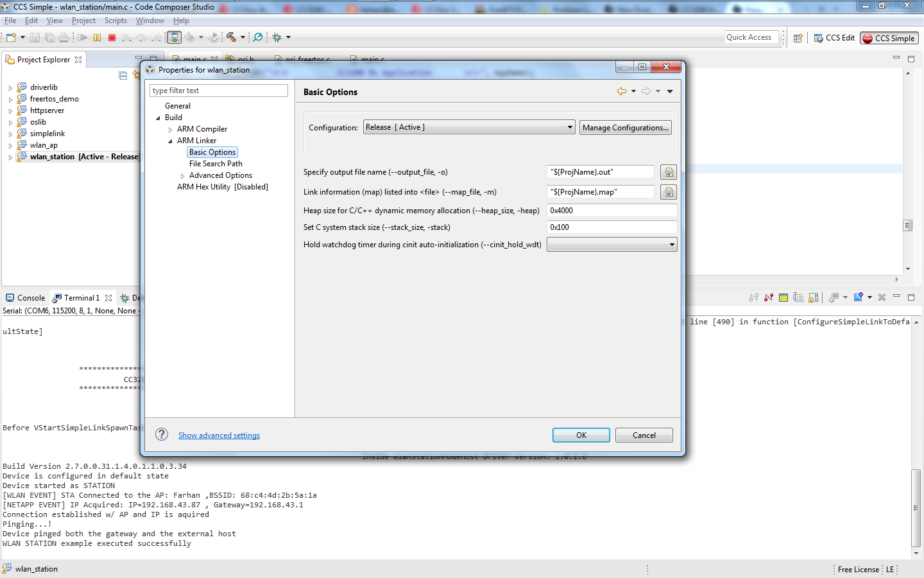Browse for map file name variable

tap(669, 192)
